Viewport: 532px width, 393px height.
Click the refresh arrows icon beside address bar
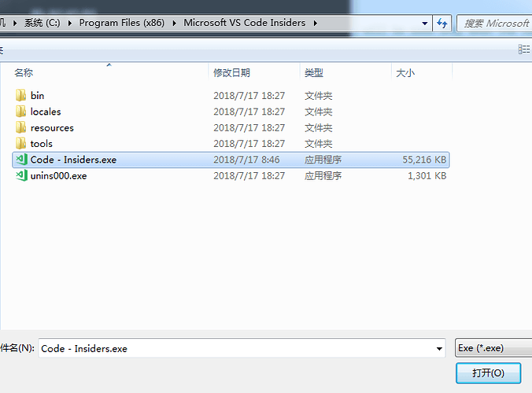point(441,23)
